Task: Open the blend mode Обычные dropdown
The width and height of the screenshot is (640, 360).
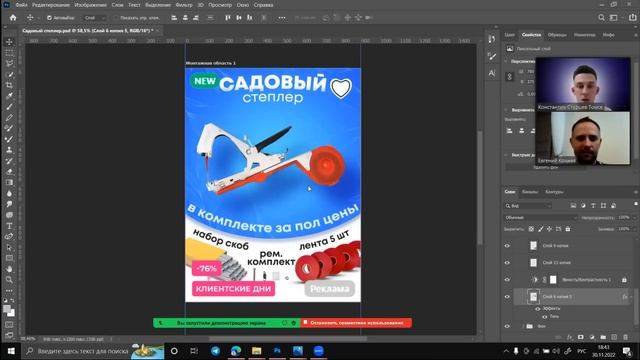Action: click(541, 218)
